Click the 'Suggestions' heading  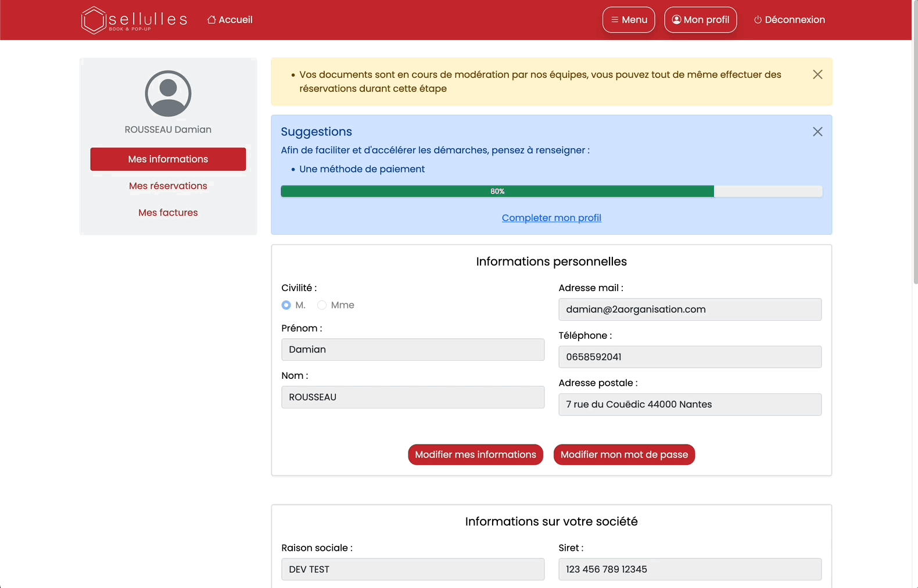coord(317,132)
